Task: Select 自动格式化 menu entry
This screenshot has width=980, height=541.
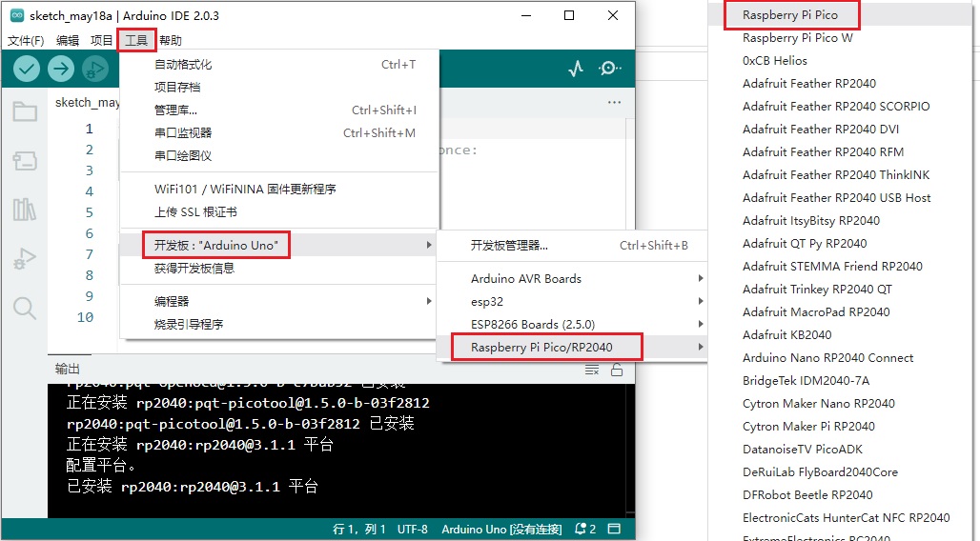Action: (x=279, y=65)
